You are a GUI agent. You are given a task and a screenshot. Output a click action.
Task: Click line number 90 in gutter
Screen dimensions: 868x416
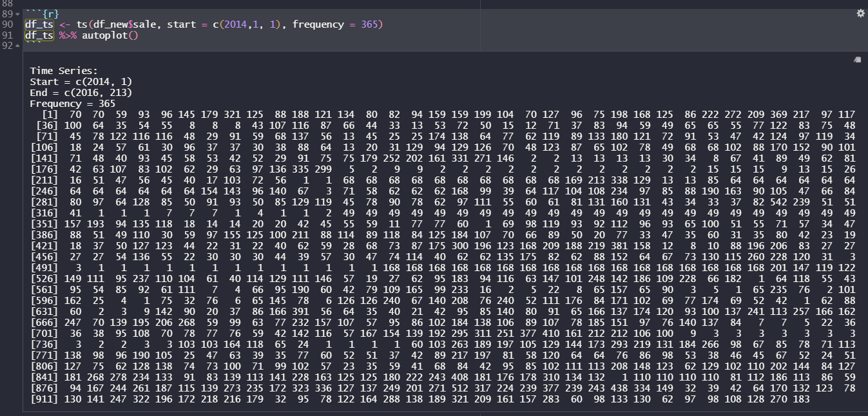7,24
